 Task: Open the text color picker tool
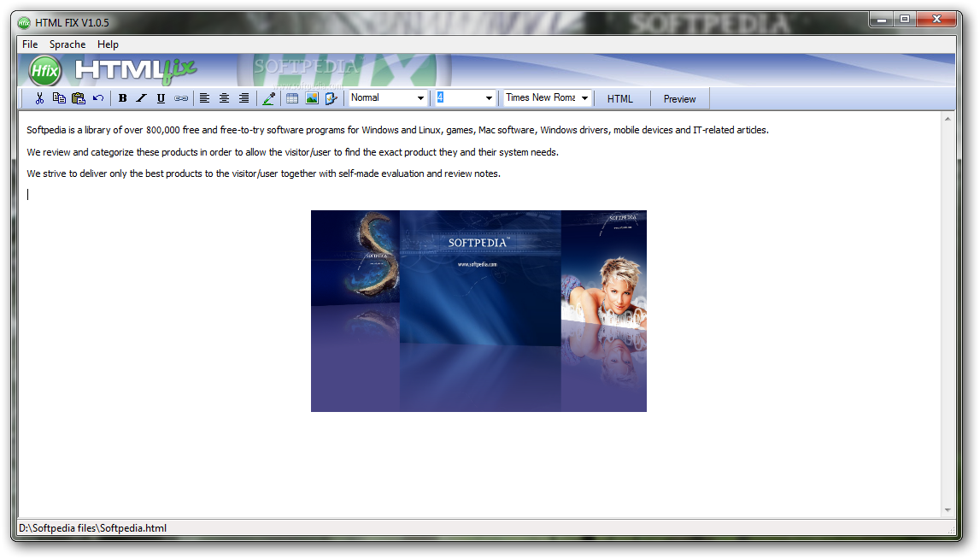tap(269, 98)
